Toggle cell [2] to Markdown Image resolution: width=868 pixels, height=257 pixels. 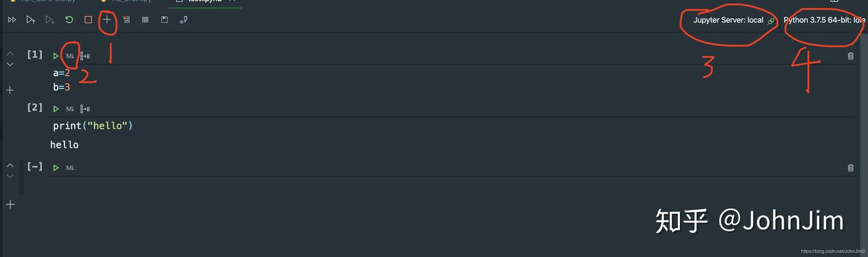pos(70,109)
